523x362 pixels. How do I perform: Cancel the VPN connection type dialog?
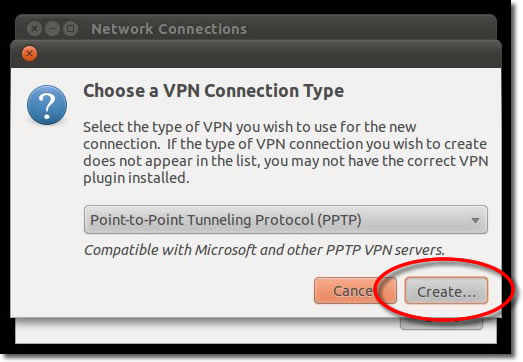pos(355,291)
